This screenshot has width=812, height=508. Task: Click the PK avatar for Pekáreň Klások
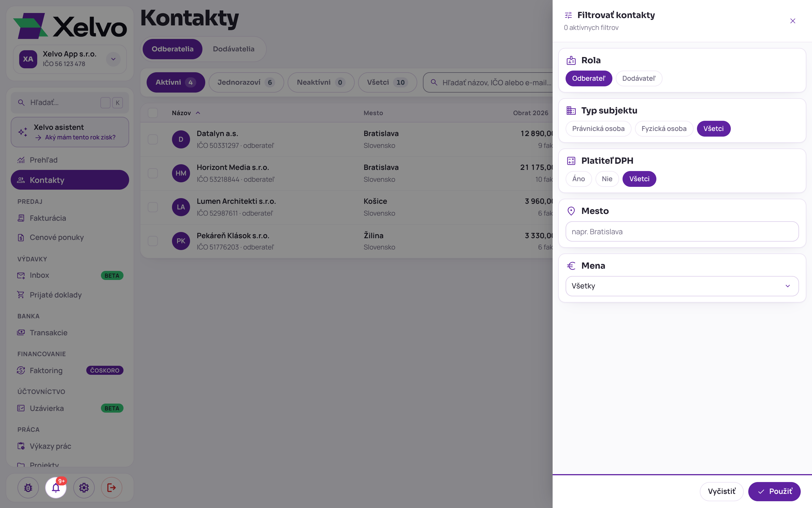pyautogui.click(x=181, y=241)
